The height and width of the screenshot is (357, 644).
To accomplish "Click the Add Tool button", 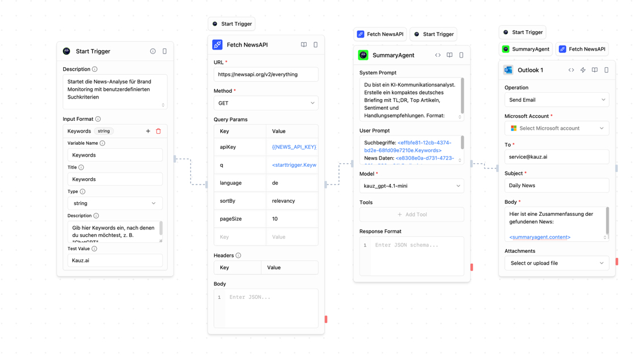I will (411, 214).
